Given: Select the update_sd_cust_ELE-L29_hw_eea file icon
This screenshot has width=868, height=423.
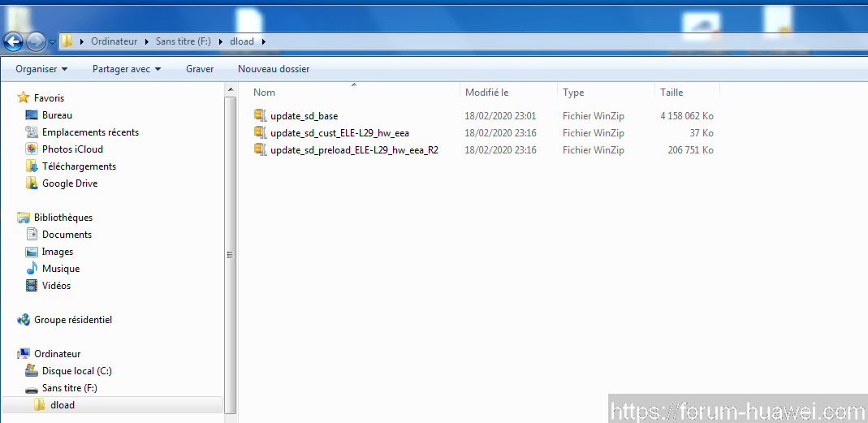Looking at the screenshot, I should pos(260,133).
